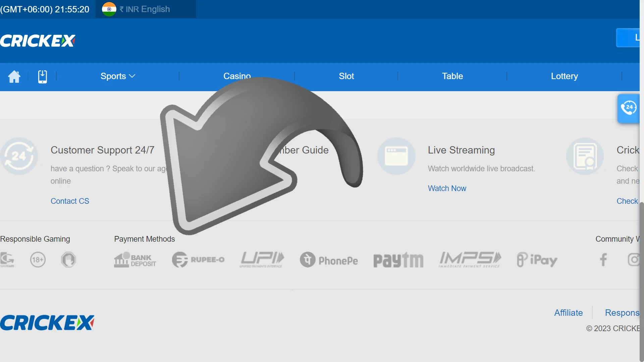The height and width of the screenshot is (362, 644).
Task: Select the PhonePe payment logo
Action: (x=329, y=260)
